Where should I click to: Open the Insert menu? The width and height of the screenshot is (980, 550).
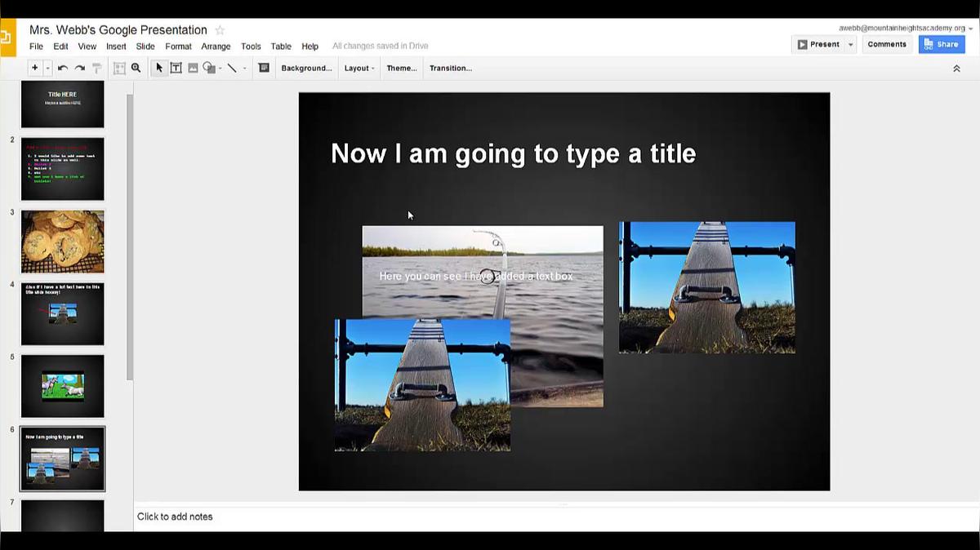[116, 47]
